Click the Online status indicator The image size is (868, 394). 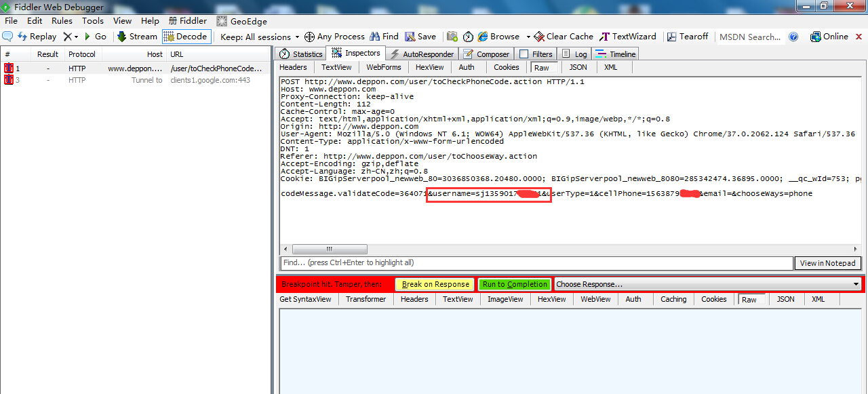pyautogui.click(x=829, y=37)
